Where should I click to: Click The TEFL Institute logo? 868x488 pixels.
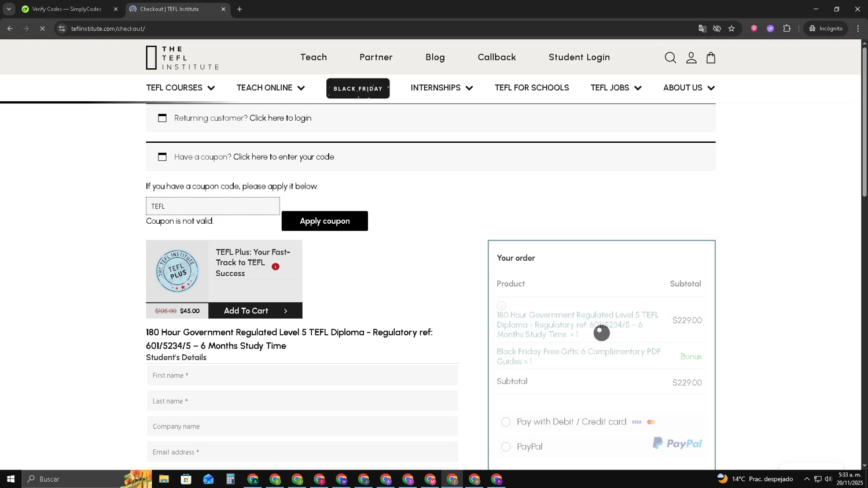point(182,58)
